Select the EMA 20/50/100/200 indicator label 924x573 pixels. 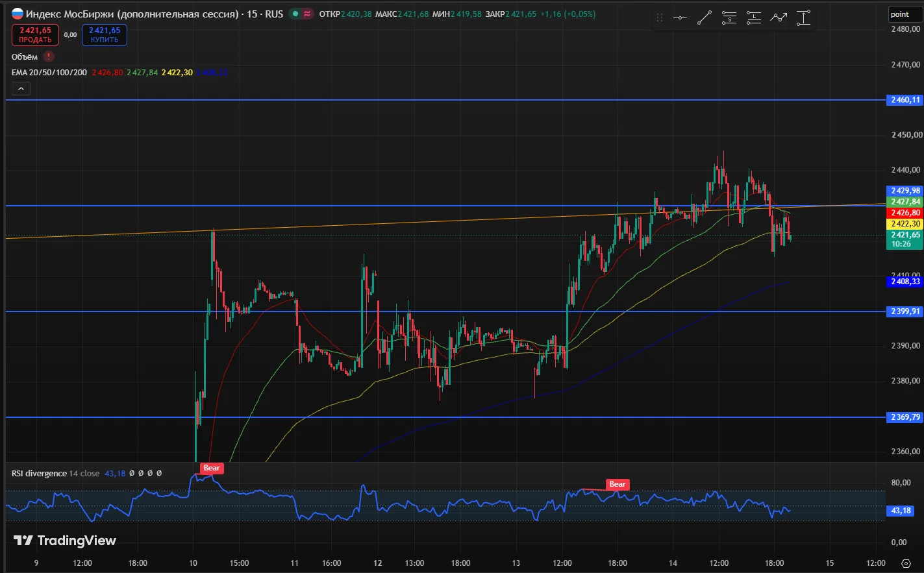pyautogui.click(x=49, y=72)
